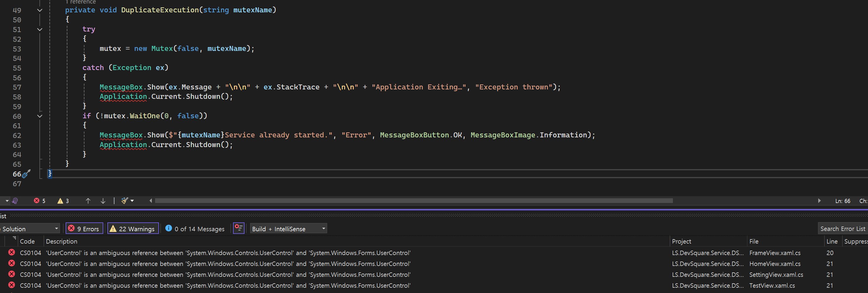Click the yellow warning indicator showing 3
868x293 pixels.
tap(63, 201)
